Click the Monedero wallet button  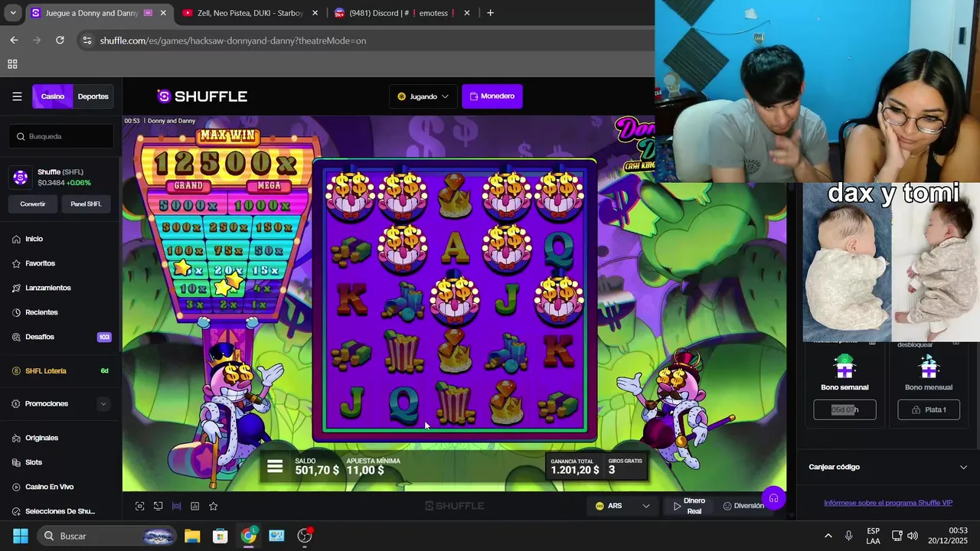pyautogui.click(x=492, y=96)
